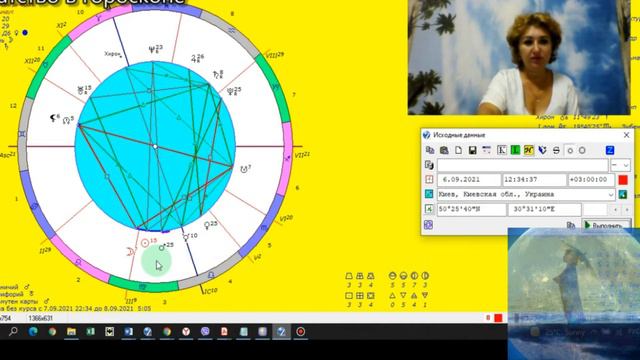The height and width of the screenshot is (360, 640).
Task: Click the copy data icon in Исходные данные toolbar
Action: coord(430,150)
